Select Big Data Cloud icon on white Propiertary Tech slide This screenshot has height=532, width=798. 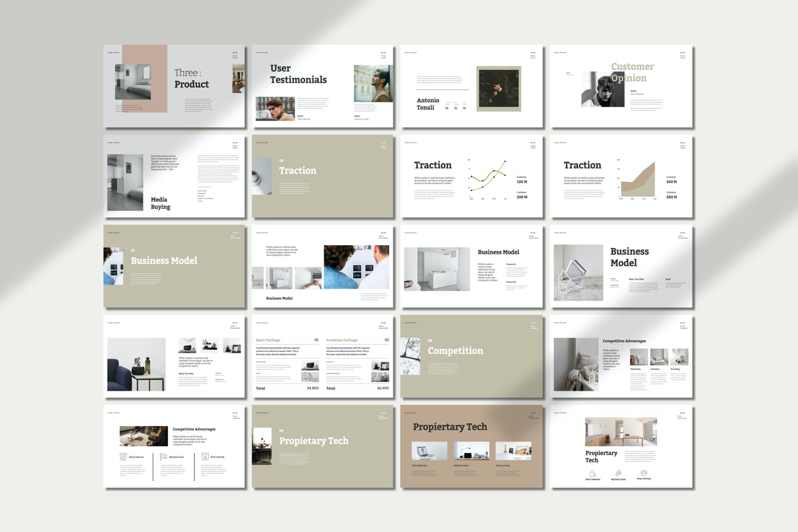[618, 473]
